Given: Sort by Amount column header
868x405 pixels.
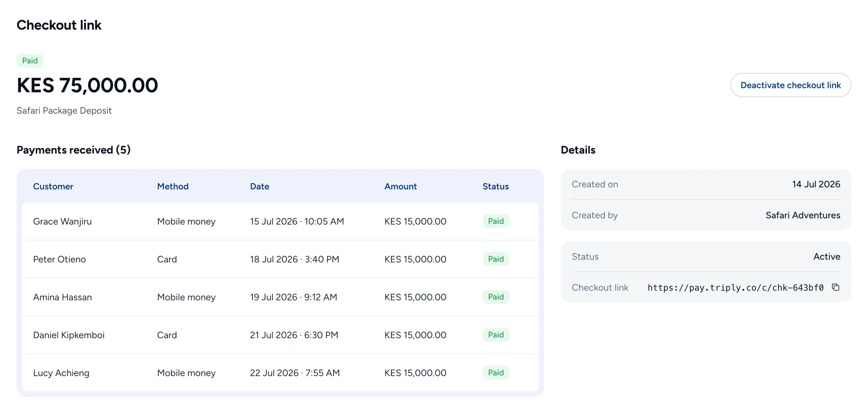Looking at the screenshot, I should pyautogui.click(x=401, y=186).
